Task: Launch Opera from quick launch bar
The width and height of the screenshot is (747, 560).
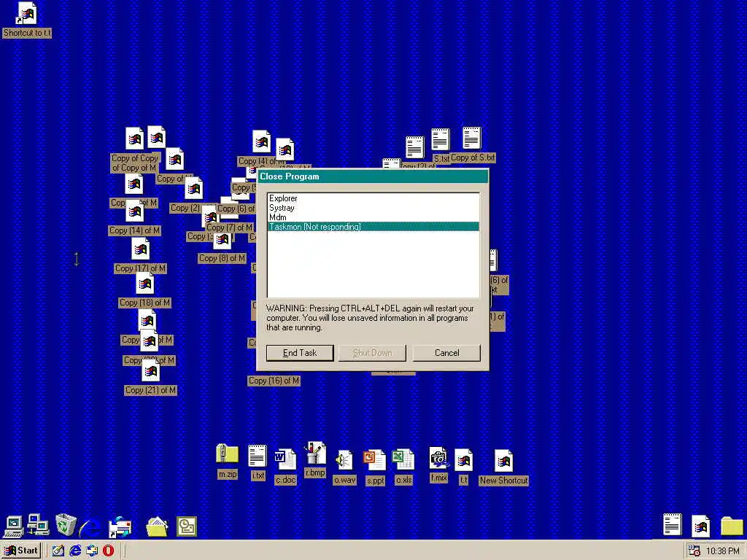Action: click(x=109, y=551)
